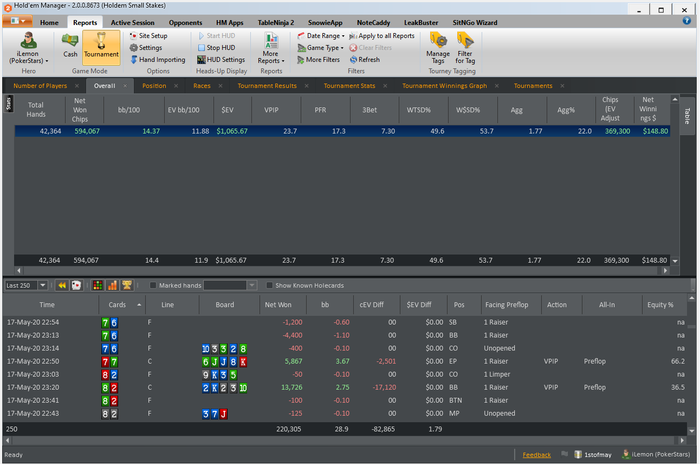
Task: Open the SnowieApp tab
Action: tap(325, 22)
